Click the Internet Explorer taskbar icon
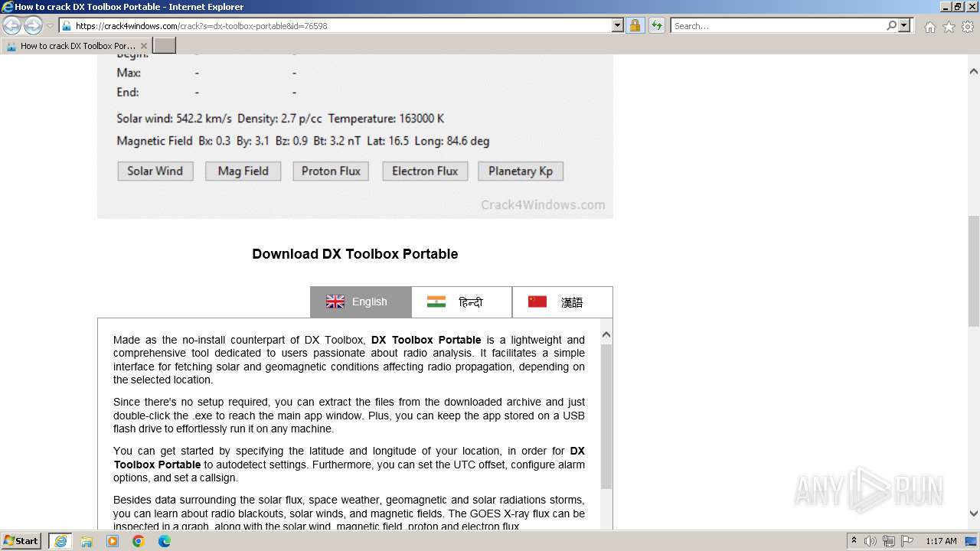 pos(60,541)
